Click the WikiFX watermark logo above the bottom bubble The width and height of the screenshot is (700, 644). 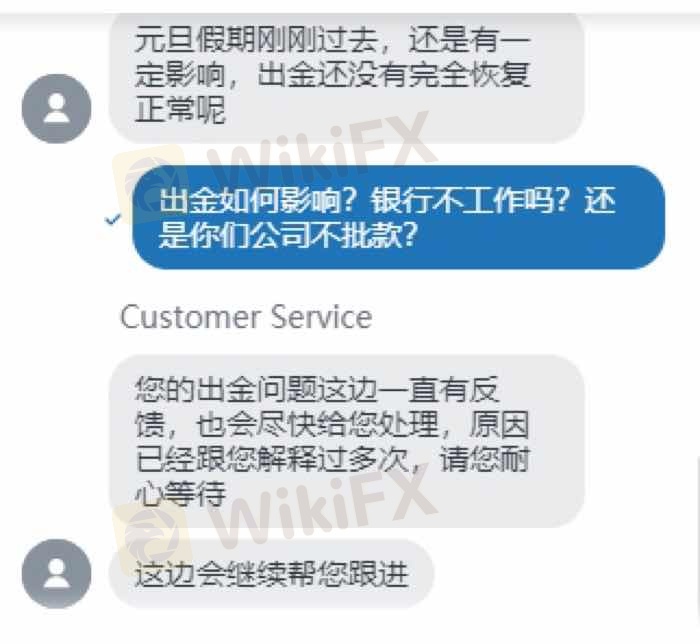pos(150,540)
